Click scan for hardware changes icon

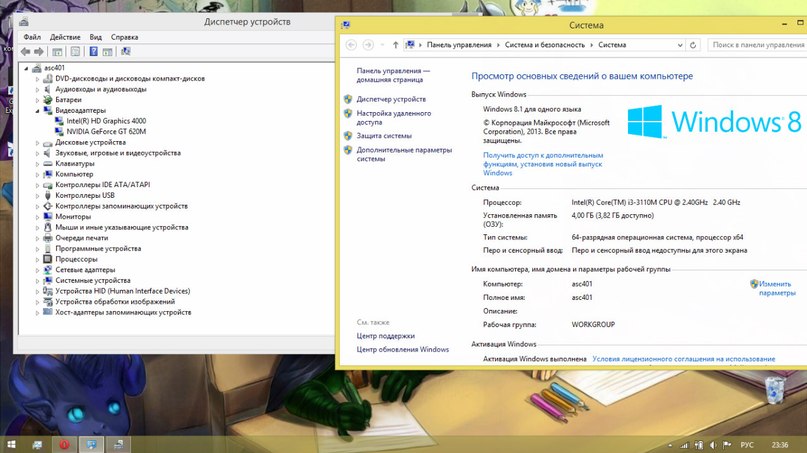[x=126, y=51]
